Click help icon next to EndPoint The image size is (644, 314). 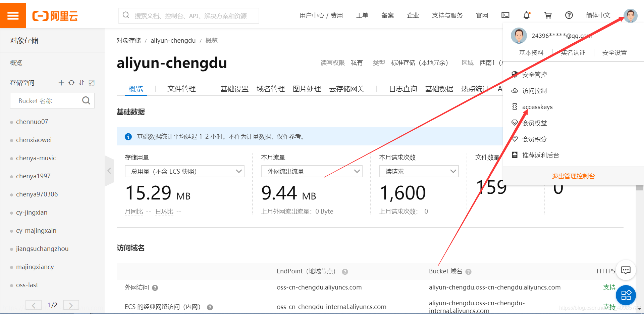[x=345, y=272]
